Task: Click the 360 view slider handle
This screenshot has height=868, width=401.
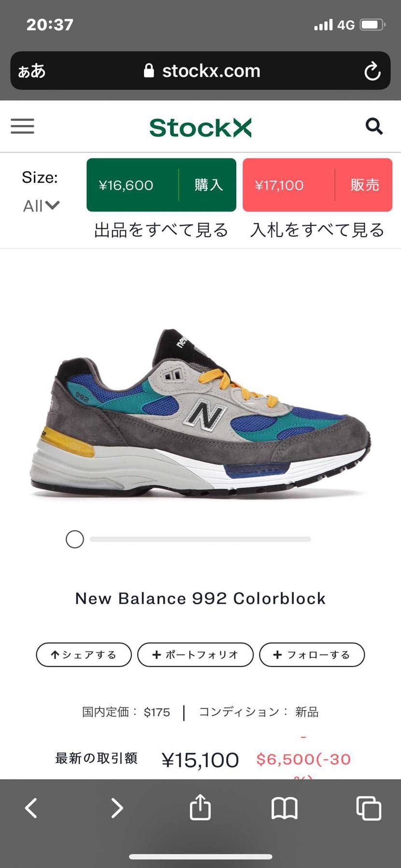Action: (x=75, y=539)
